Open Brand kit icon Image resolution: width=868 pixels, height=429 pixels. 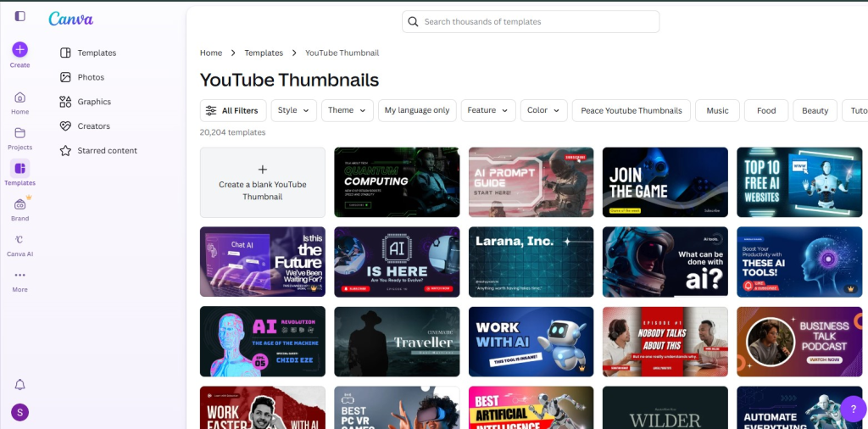[20, 204]
